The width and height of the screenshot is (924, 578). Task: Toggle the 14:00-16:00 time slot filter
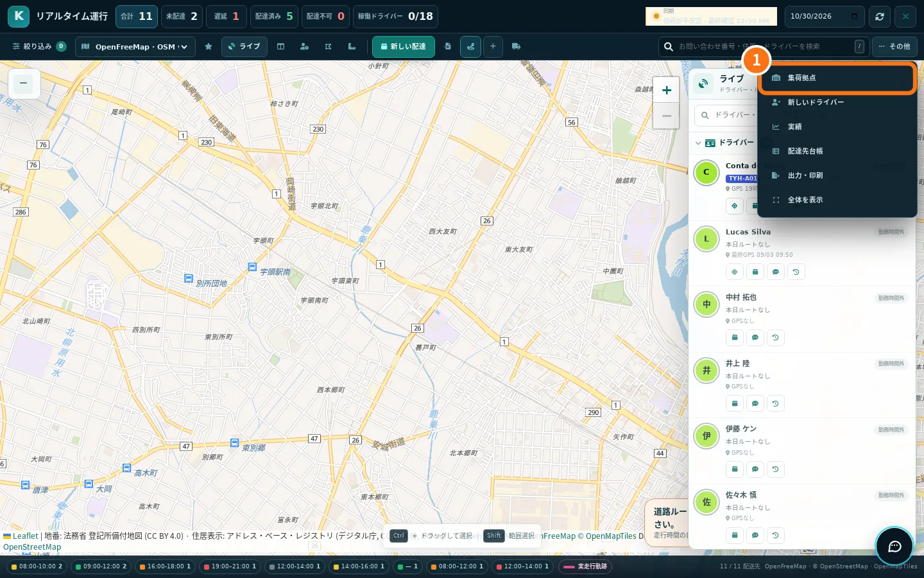click(x=359, y=566)
